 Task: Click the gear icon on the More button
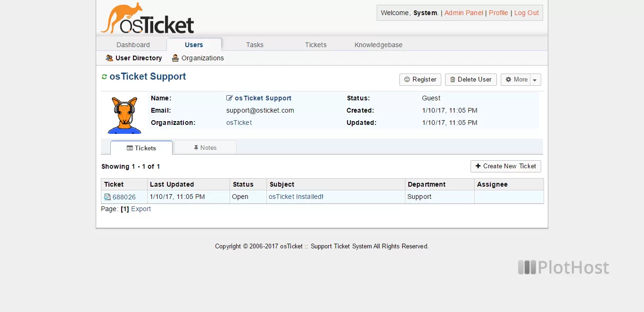pyautogui.click(x=509, y=80)
